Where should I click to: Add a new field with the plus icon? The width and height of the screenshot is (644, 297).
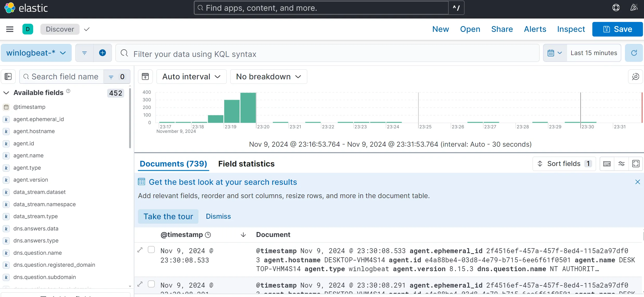click(x=103, y=53)
